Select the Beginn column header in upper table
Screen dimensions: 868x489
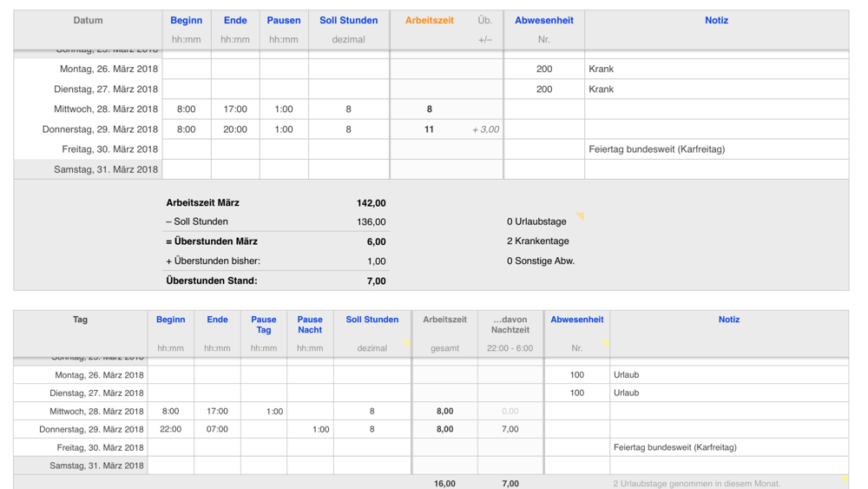[x=186, y=21]
